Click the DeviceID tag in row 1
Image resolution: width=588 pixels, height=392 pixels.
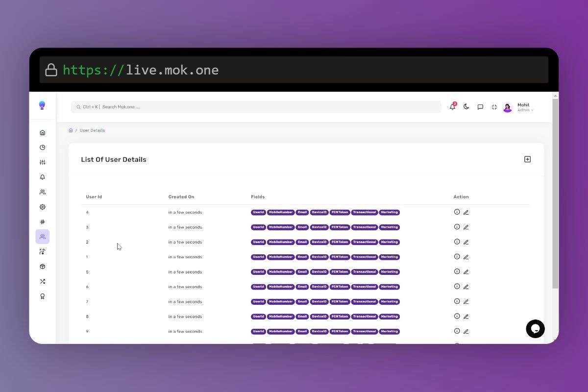coord(319,257)
